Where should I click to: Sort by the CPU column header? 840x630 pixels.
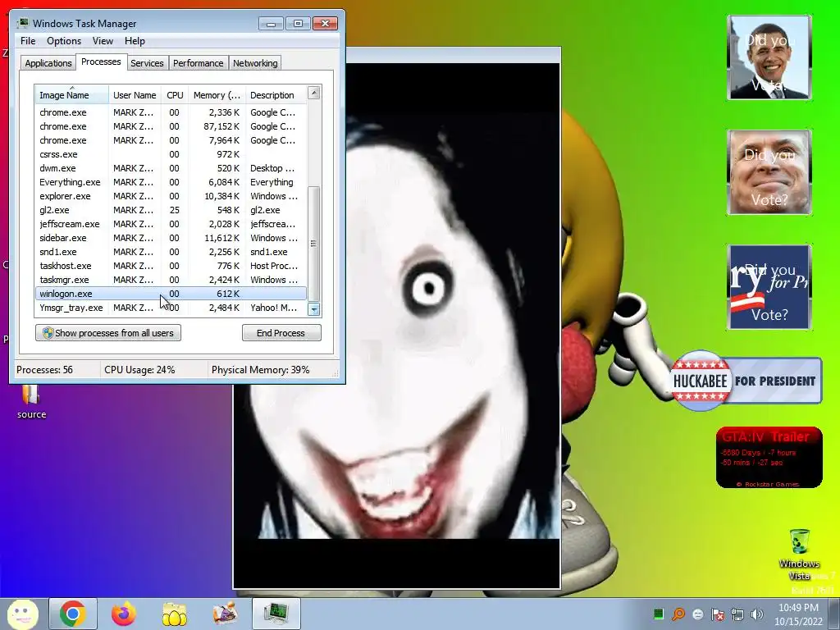(175, 95)
